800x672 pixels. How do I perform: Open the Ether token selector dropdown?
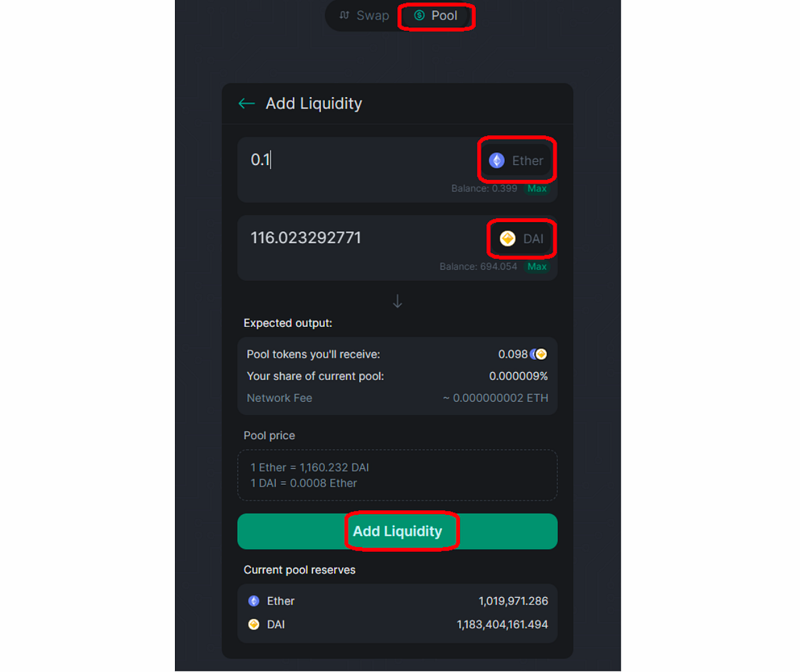pyautogui.click(x=517, y=161)
